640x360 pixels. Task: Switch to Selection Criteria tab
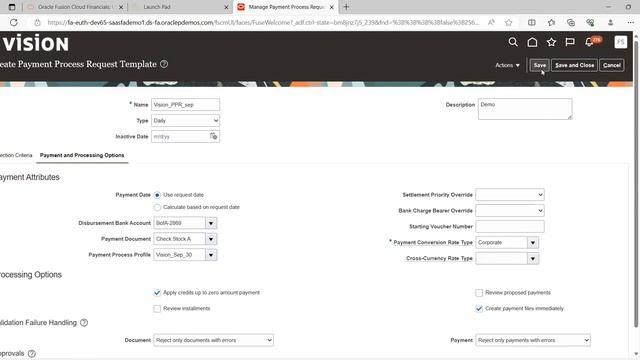pos(16,155)
